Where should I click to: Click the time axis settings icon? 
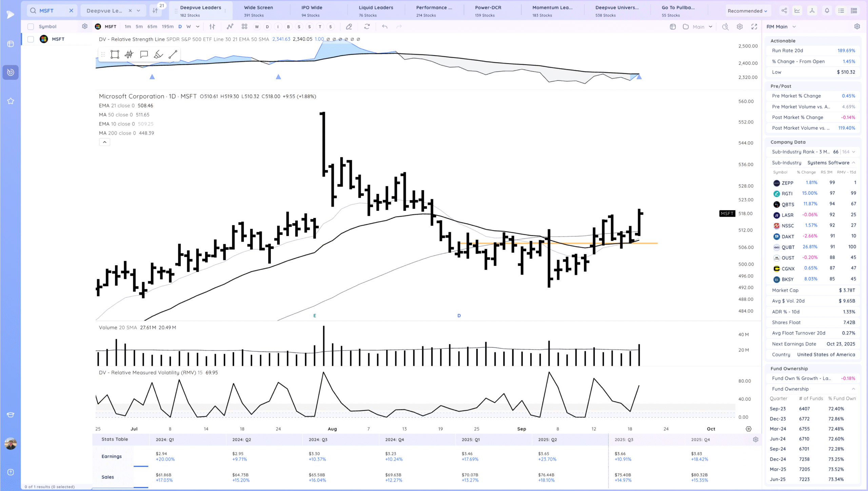pos(749,429)
